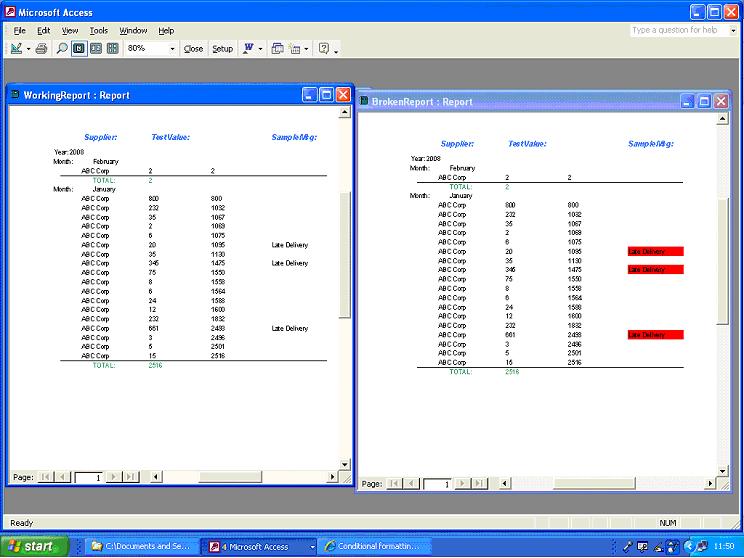744x558 pixels.
Task: Go to previous page in WorkingReport
Action: (62, 477)
